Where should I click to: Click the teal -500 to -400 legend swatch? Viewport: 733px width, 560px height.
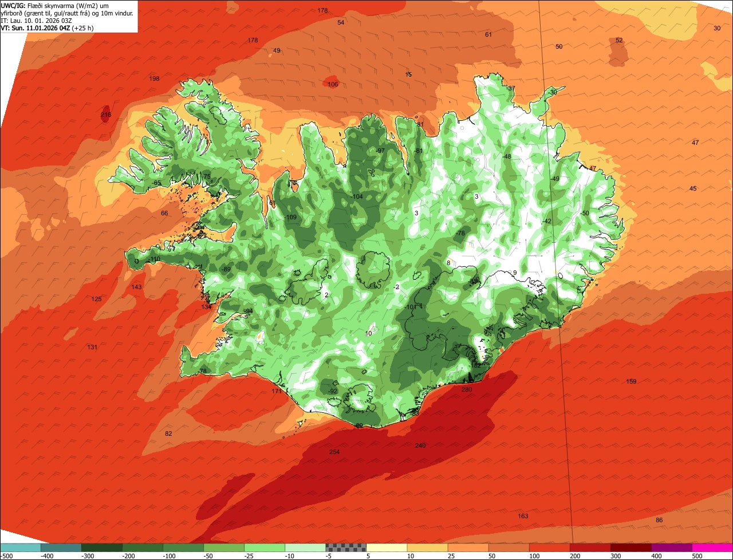21,548
